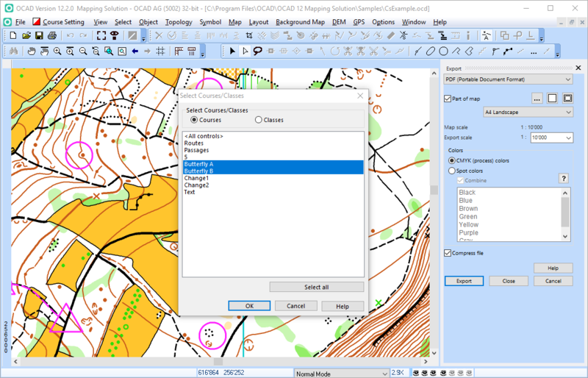Viewport: 588px width, 378px height.
Task: Select Routes in course list
Action: pyautogui.click(x=273, y=143)
